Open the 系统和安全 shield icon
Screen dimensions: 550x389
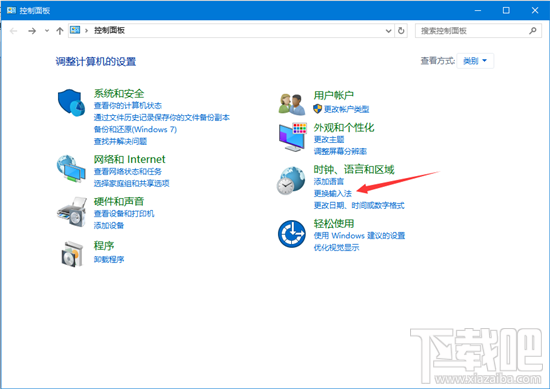71,102
